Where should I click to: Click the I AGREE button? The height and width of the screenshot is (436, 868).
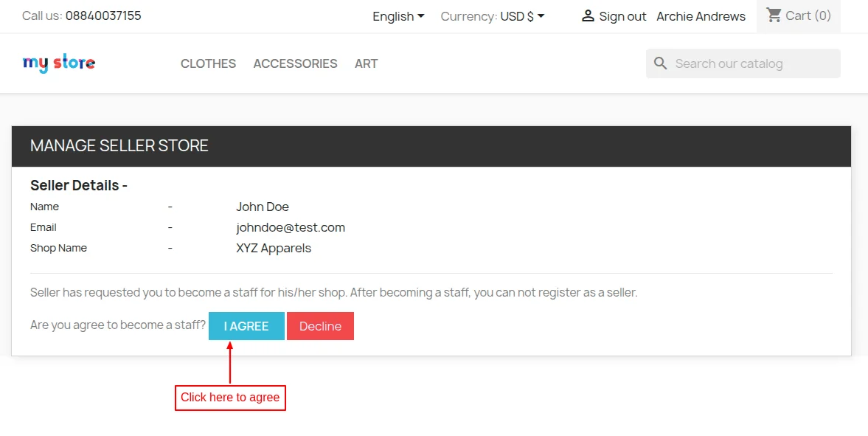[x=246, y=325]
